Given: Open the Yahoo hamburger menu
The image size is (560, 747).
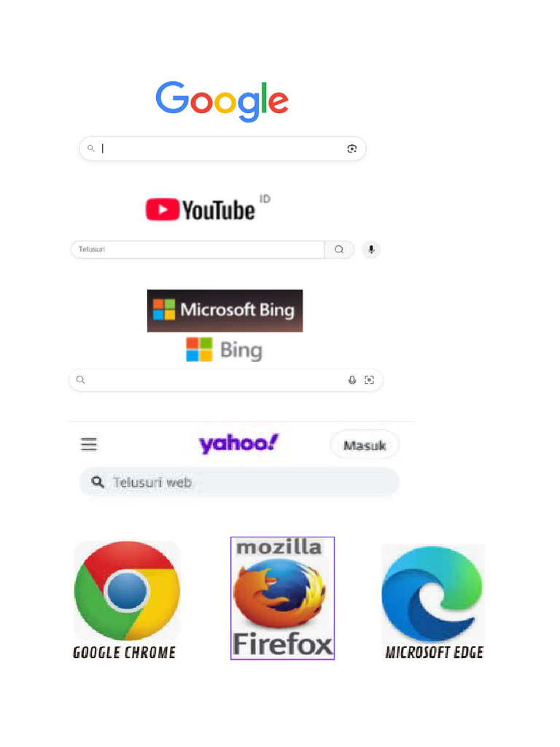Looking at the screenshot, I should 89,444.
